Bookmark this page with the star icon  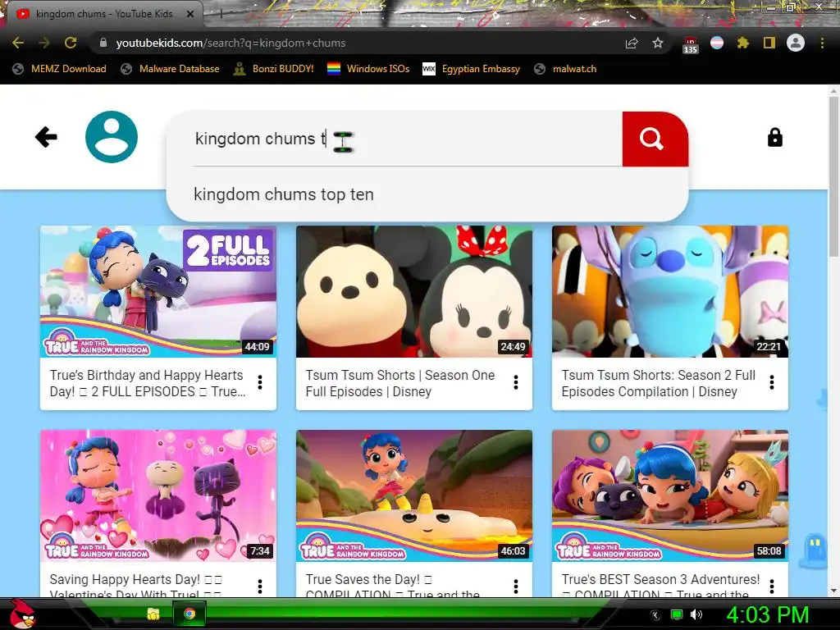click(x=658, y=43)
